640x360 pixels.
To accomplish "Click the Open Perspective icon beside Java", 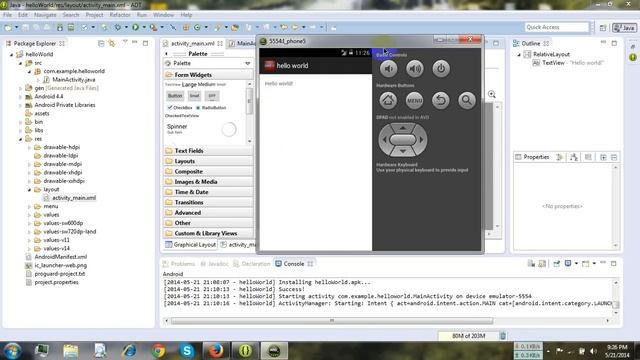I will point(603,28).
